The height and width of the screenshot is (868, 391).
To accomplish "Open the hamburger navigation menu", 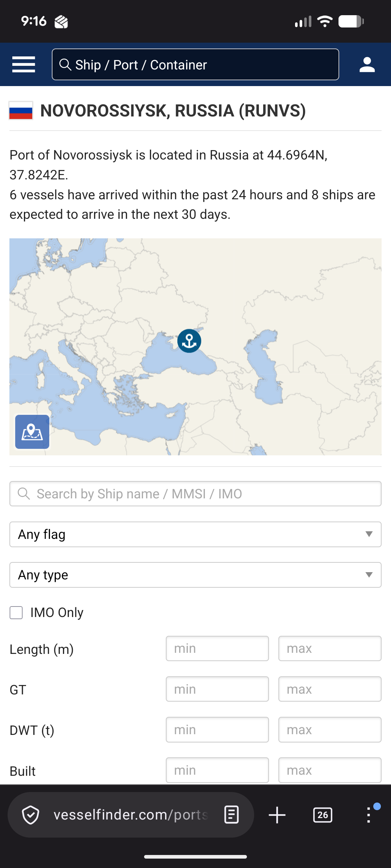I will pyautogui.click(x=24, y=65).
